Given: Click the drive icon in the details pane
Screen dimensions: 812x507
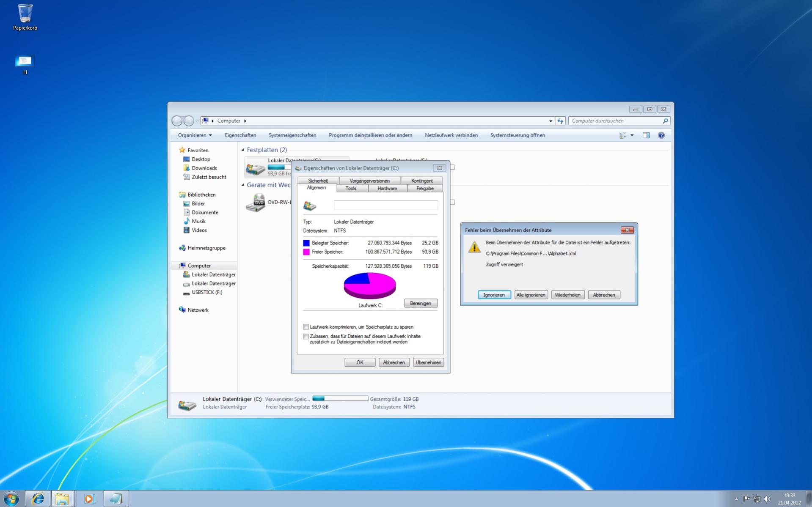Looking at the screenshot, I should click(187, 405).
